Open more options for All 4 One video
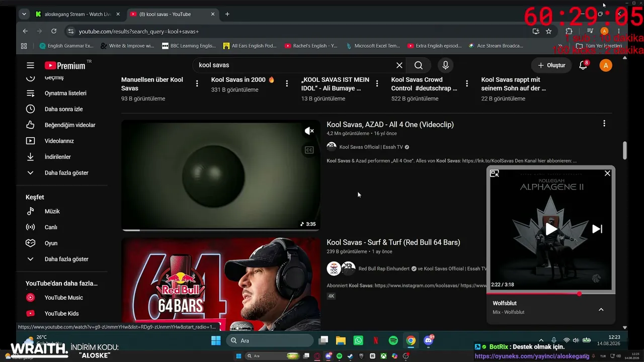This screenshot has width=644, height=362. 604,124
